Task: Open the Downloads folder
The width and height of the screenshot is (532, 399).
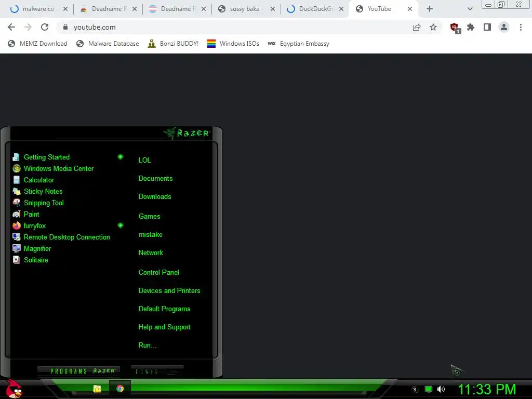Action: [x=155, y=197]
